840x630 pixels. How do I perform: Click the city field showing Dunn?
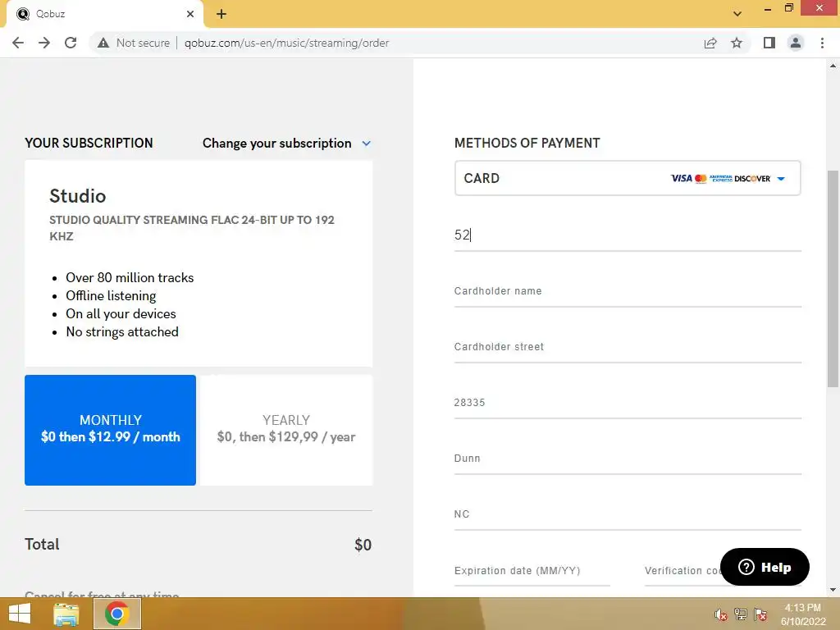pyautogui.click(x=628, y=459)
